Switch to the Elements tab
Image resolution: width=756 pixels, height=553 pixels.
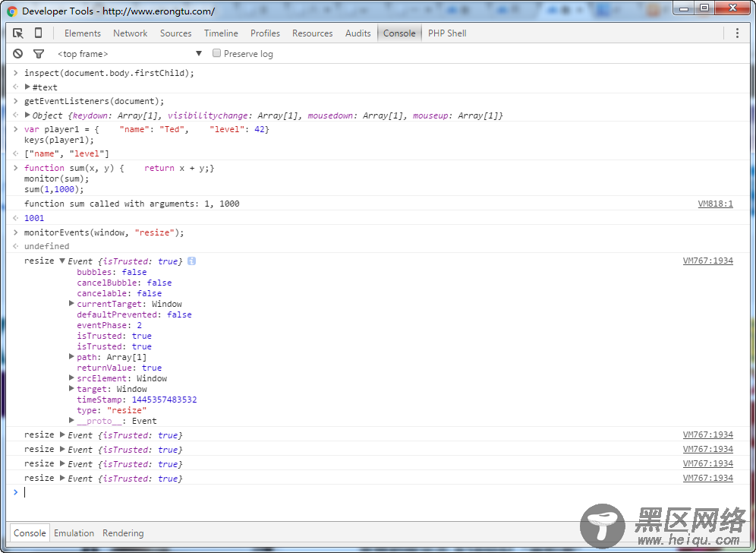(x=83, y=33)
